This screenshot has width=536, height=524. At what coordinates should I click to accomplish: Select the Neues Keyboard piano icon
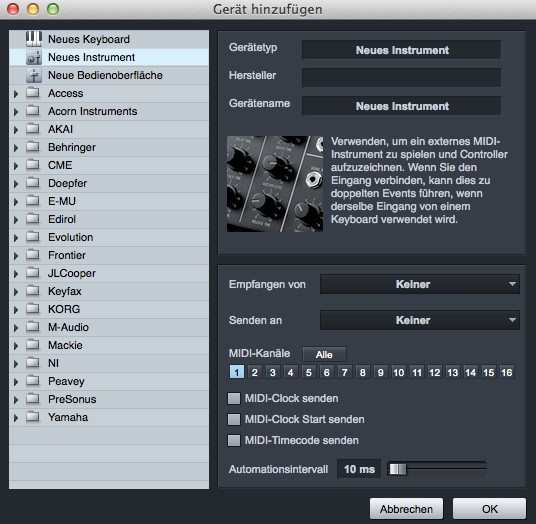(x=34, y=39)
